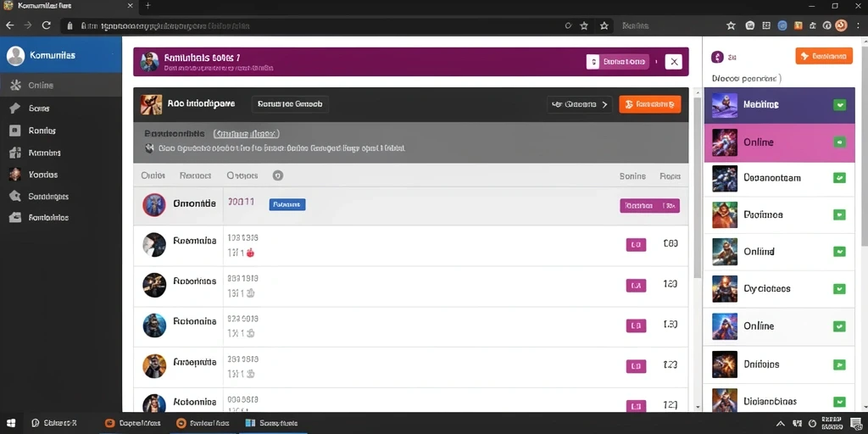Click the Omonitle avatar with red ring

coord(154,205)
